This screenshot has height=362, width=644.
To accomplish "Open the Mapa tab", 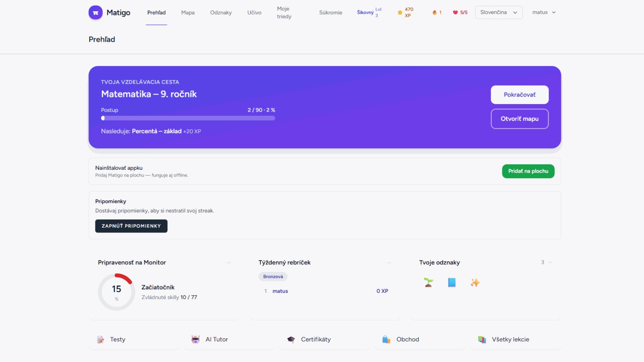I will pos(188,12).
